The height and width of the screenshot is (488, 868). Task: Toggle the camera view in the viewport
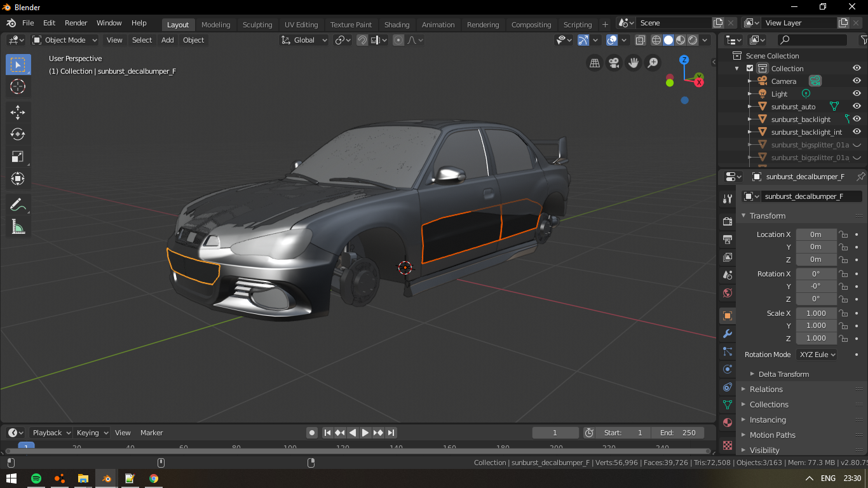point(614,63)
